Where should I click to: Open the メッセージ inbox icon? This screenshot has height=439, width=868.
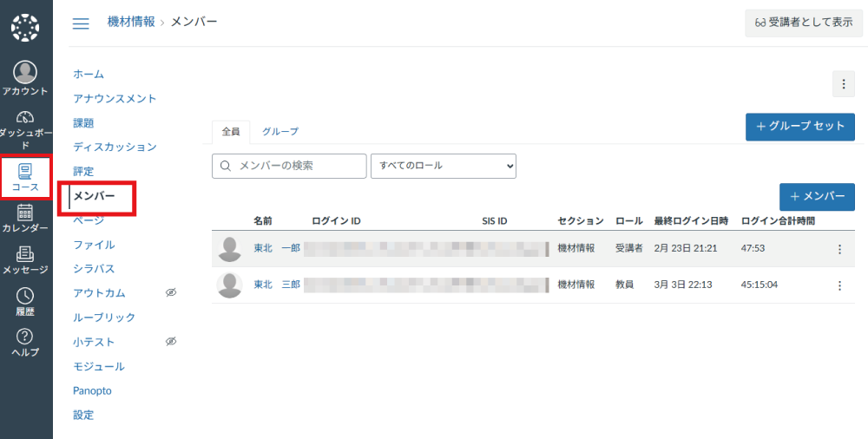tap(25, 253)
